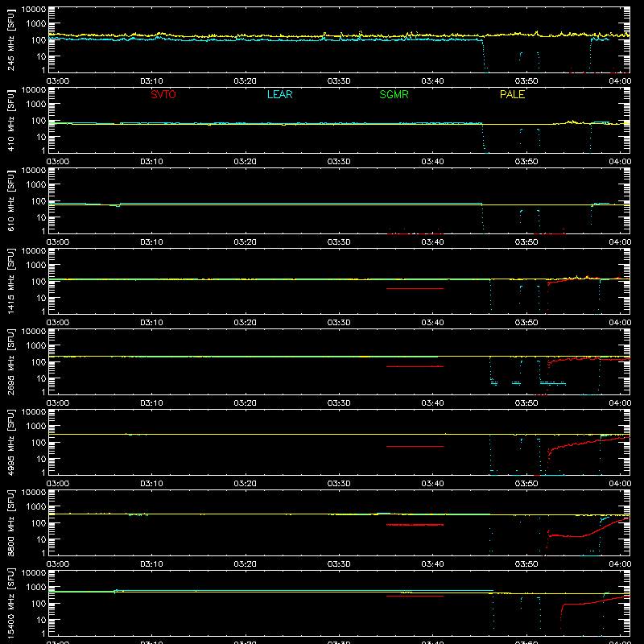Image resolution: width=644 pixels, height=644 pixels.
Task: Click 03:30 time label under 8800 MHz panel
Action: click(339, 564)
